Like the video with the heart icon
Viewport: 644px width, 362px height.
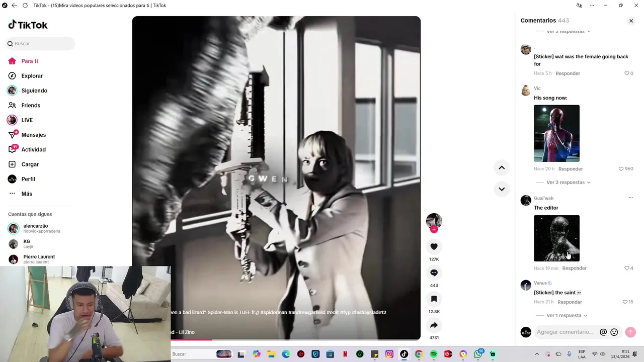(434, 246)
